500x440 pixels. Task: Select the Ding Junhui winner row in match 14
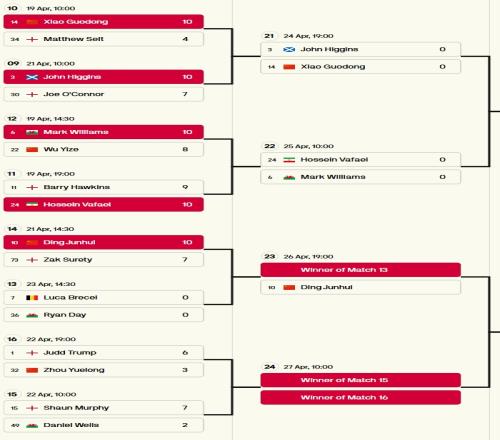(104, 242)
